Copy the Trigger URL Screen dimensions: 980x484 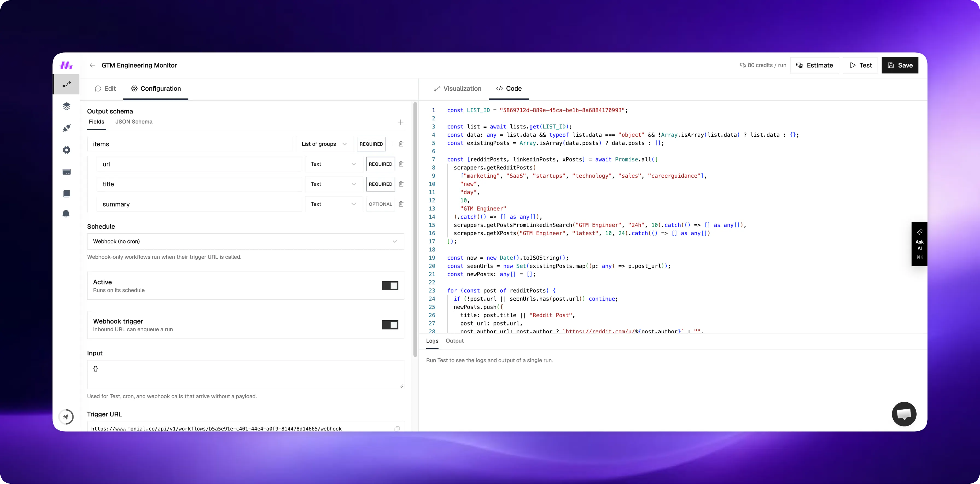tap(397, 429)
